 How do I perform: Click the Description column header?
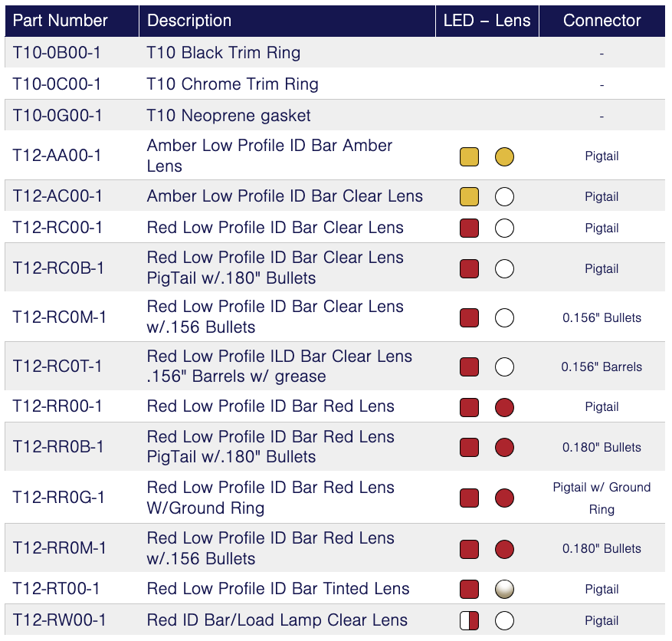pyautogui.click(x=189, y=21)
